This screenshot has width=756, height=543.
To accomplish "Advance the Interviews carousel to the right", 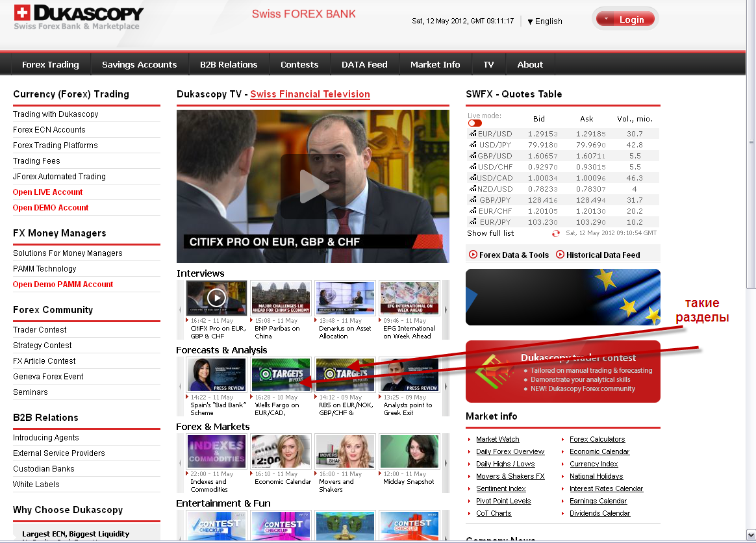I will tap(446, 310).
